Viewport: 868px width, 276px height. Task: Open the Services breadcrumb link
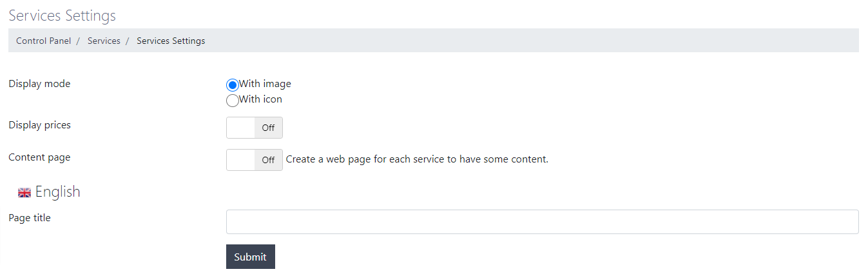click(104, 41)
